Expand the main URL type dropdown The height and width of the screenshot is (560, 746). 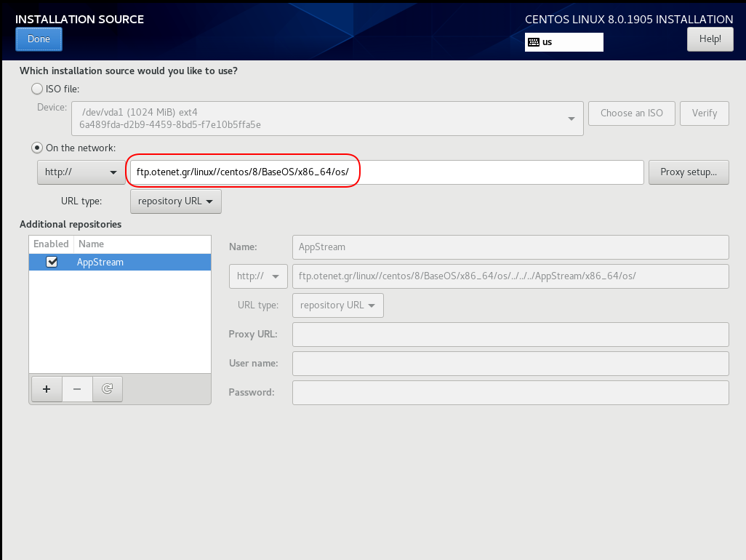coord(175,201)
